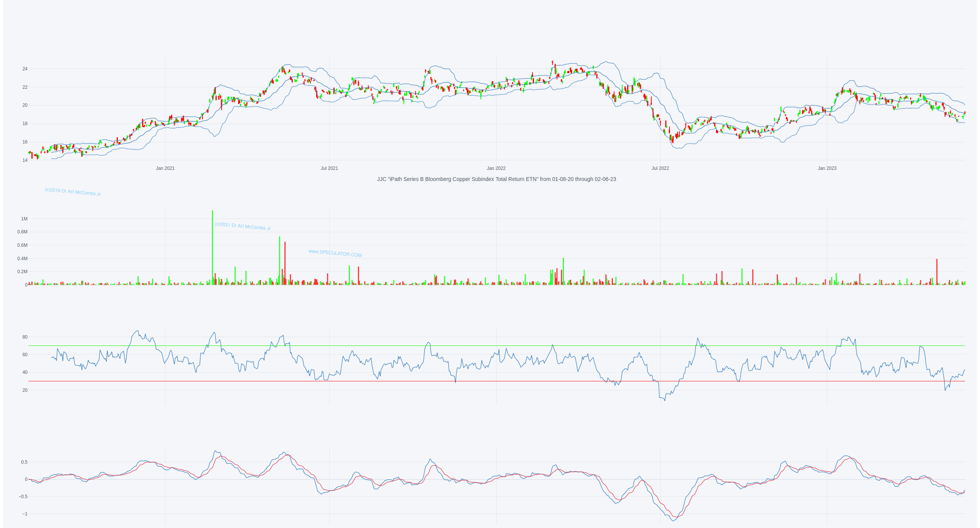This screenshot has height=528, width=980.
Task: Click the 18 label on price axis
Action: [x=25, y=124]
